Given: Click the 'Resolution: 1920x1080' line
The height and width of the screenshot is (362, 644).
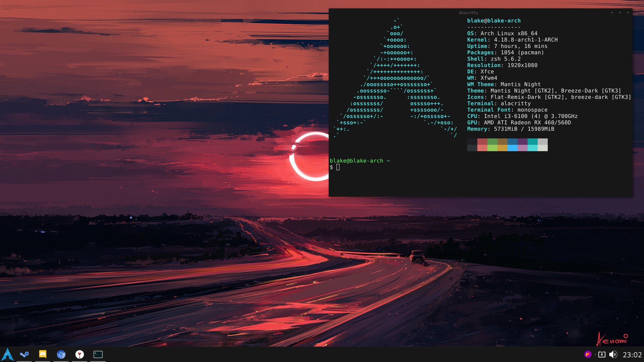Looking at the screenshot, I should tap(502, 65).
